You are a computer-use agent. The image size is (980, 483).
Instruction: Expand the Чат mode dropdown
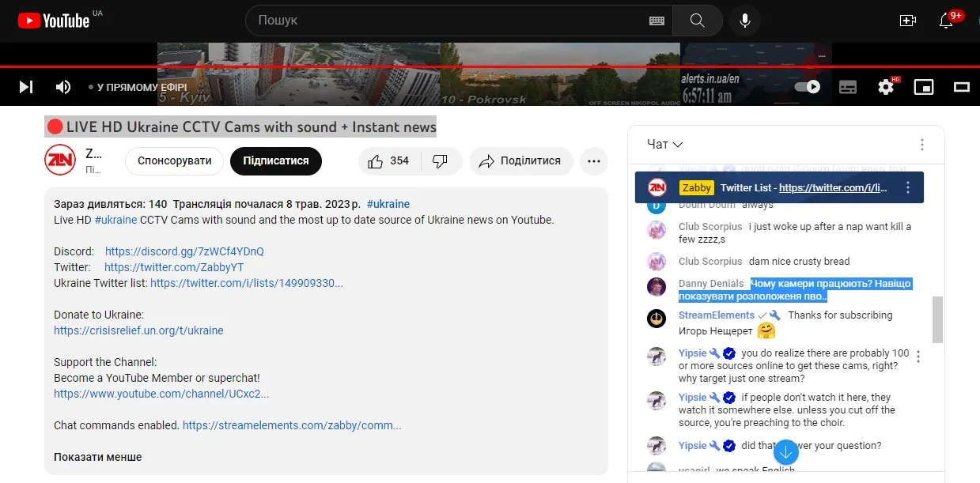pyautogui.click(x=664, y=145)
